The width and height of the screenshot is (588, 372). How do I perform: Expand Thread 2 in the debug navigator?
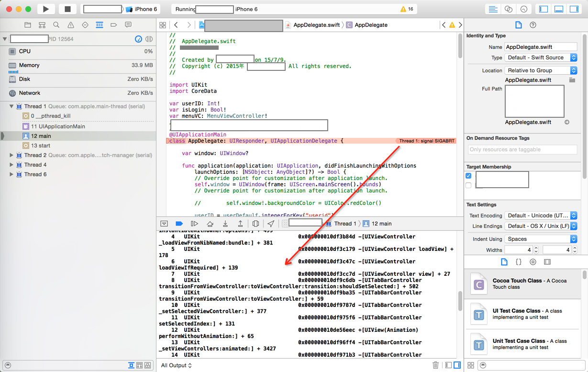point(11,155)
